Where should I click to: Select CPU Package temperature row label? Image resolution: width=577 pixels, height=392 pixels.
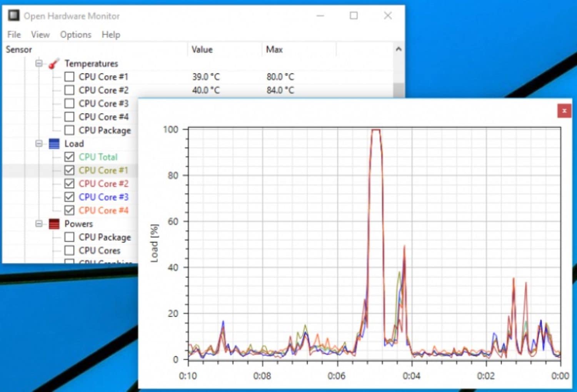[x=105, y=131]
